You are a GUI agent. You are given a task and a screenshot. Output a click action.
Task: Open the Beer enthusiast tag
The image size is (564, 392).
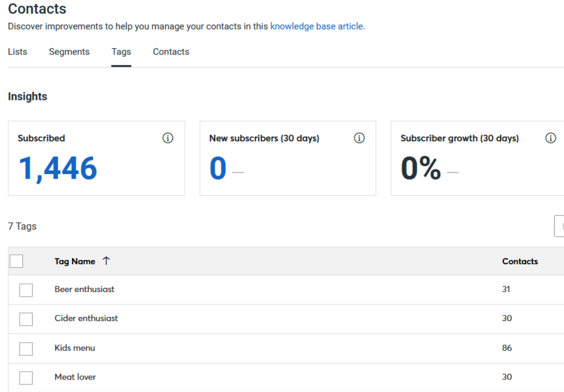point(84,290)
